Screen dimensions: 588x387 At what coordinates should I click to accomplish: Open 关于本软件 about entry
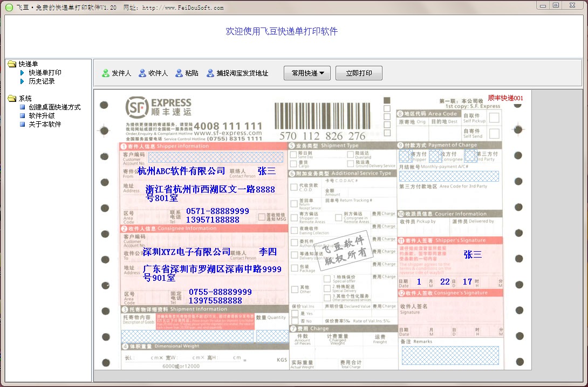(x=45, y=125)
